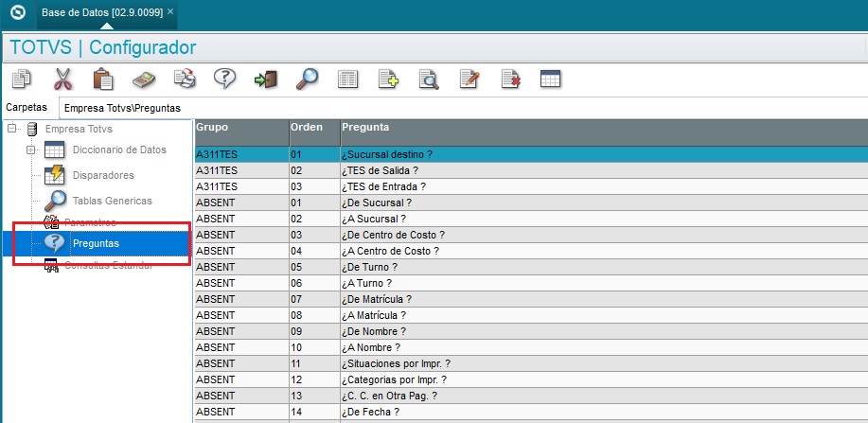This screenshot has width=868, height=423.
Task: Select row '¿De Centro de Costo ?'
Action: [x=531, y=235]
